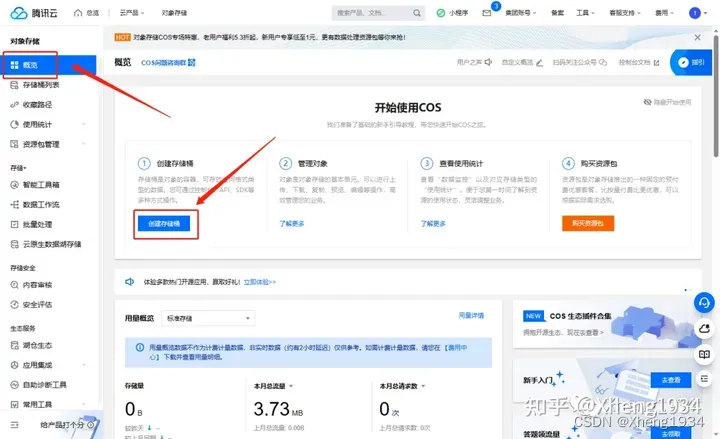Click the 3.73 MB traffic value
Viewport: 720px width, 439px height.
coord(278,409)
